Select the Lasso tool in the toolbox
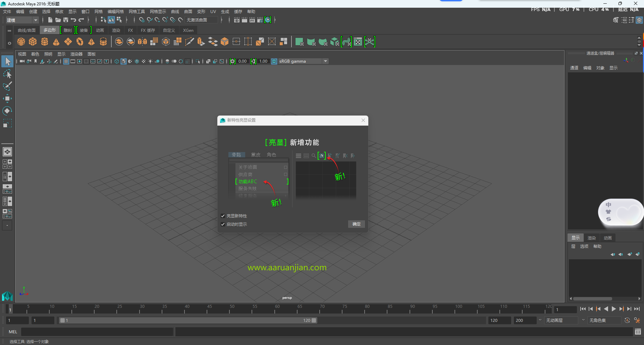The height and width of the screenshot is (345, 644). point(7,74)
